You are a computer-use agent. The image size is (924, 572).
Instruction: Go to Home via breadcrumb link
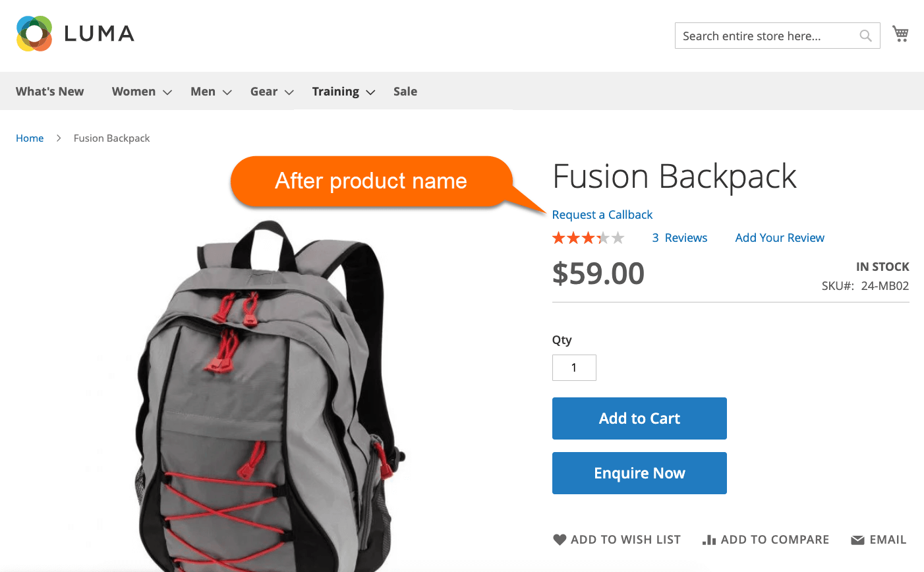(30, 138)
